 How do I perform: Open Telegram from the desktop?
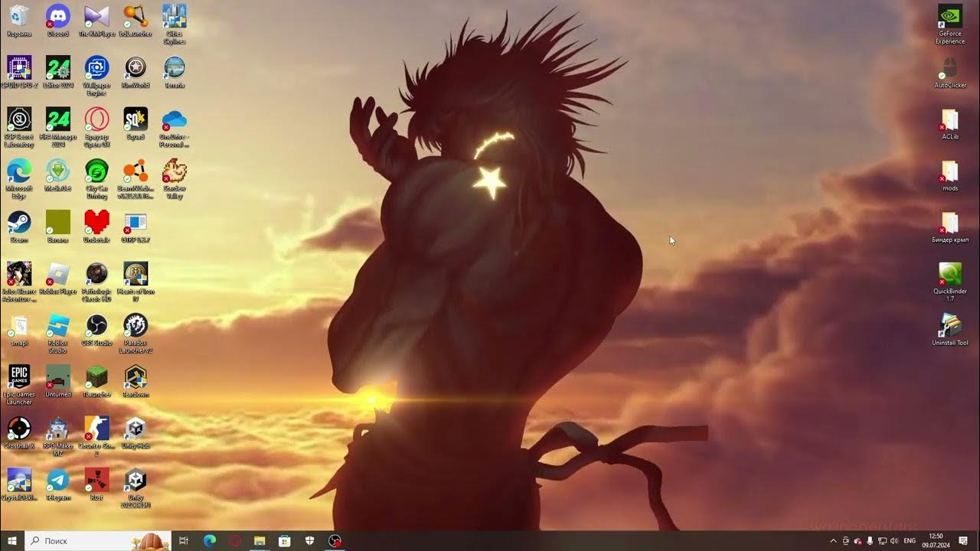tap(58, 484)
